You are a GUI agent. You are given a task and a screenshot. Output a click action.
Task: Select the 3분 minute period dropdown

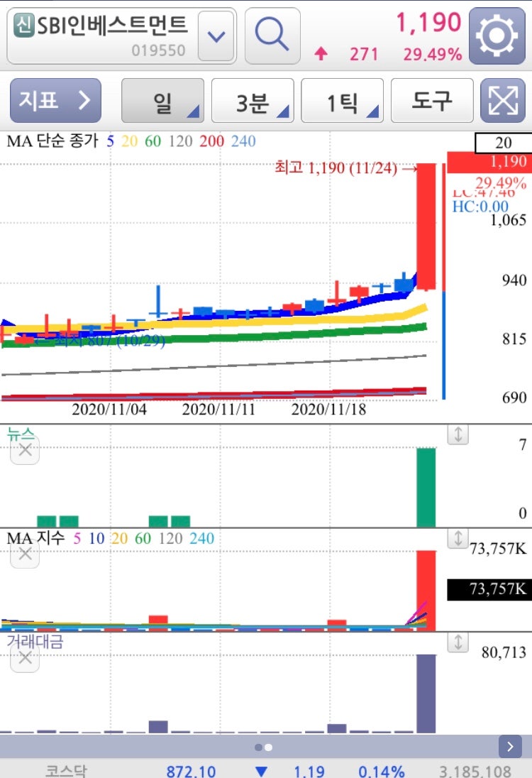pos(253,100)
